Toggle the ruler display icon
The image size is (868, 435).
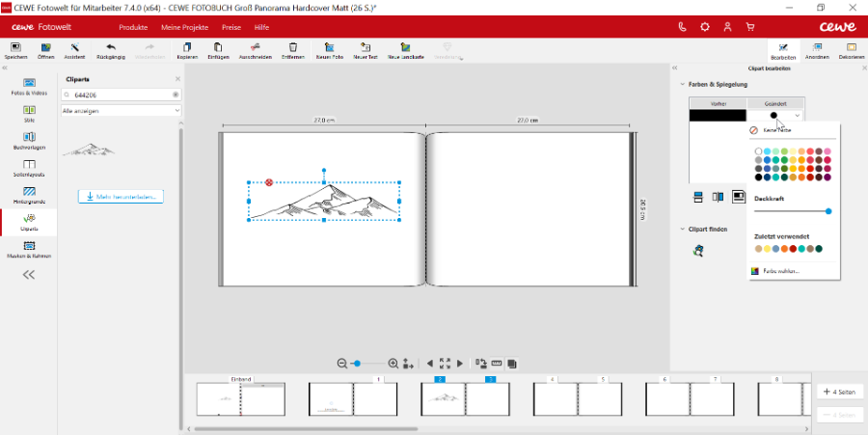point(497,364)
